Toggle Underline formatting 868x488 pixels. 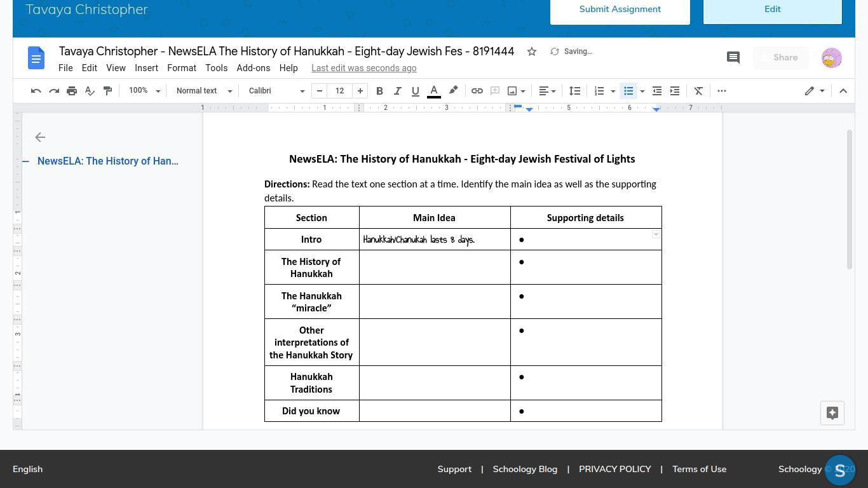point(415,91)
